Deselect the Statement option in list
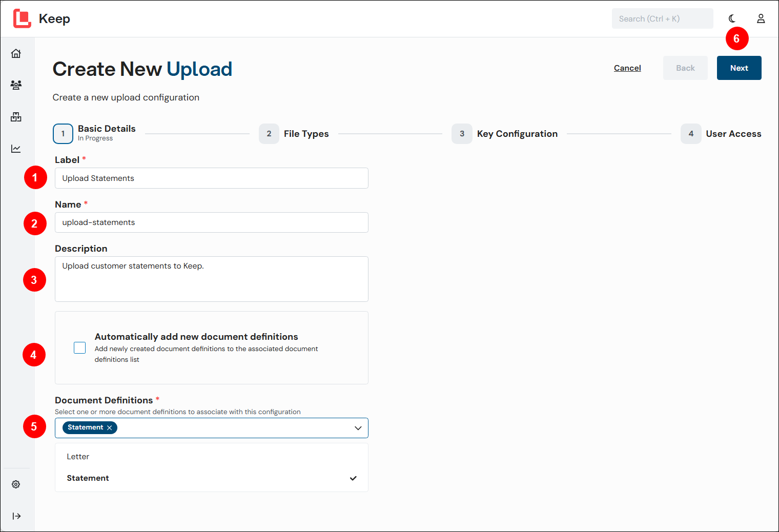Viewport: 779px width, 532px height. coord(212,478)
